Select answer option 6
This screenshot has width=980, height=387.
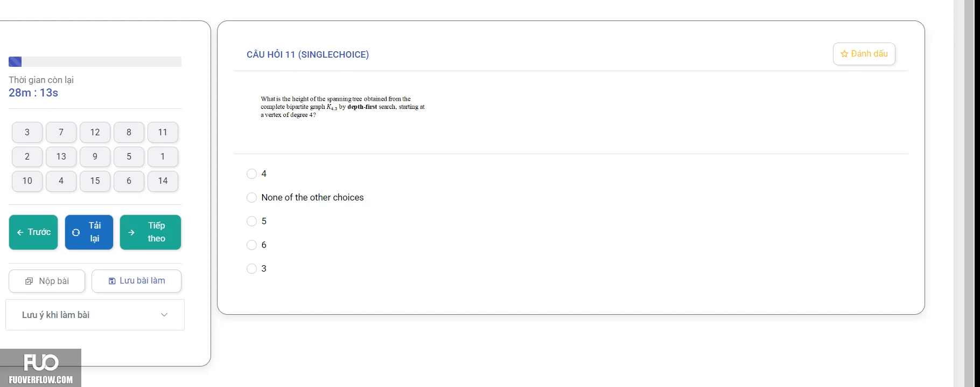coord(251,245)
